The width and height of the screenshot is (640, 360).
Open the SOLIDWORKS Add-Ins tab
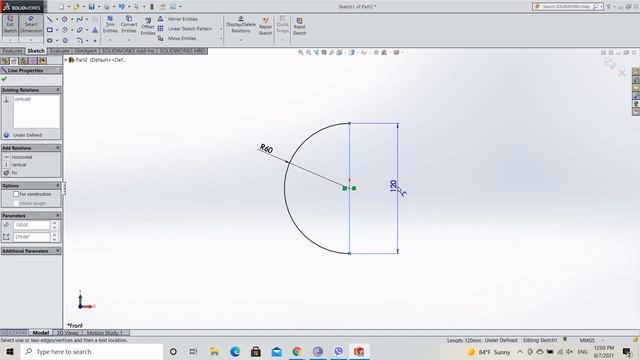pos(128,51)
